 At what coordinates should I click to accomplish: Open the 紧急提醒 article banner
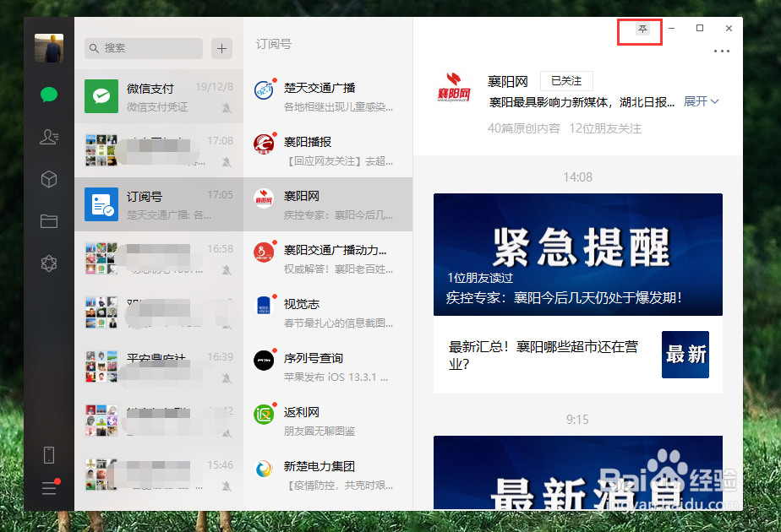tap(578, 254)
